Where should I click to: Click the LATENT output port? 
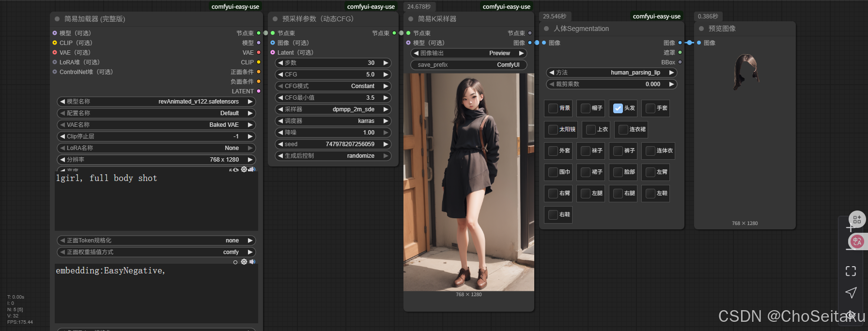(x=259, y=91)
